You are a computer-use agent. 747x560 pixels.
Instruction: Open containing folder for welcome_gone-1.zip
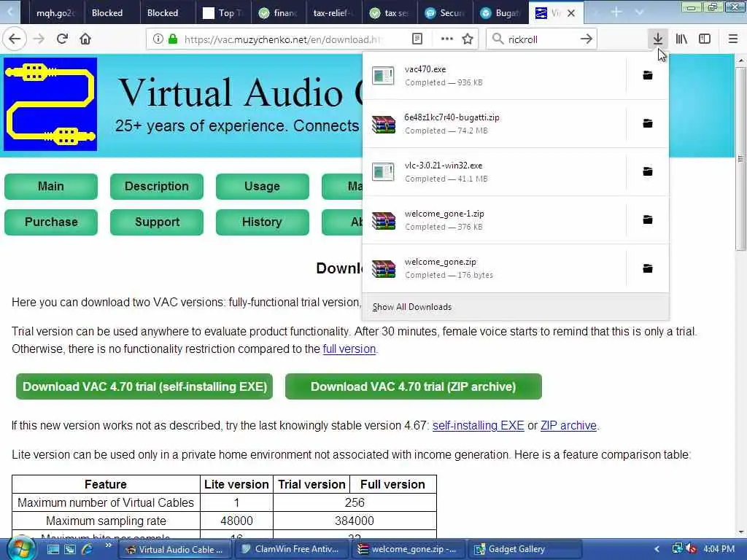[x=648, y=219]
